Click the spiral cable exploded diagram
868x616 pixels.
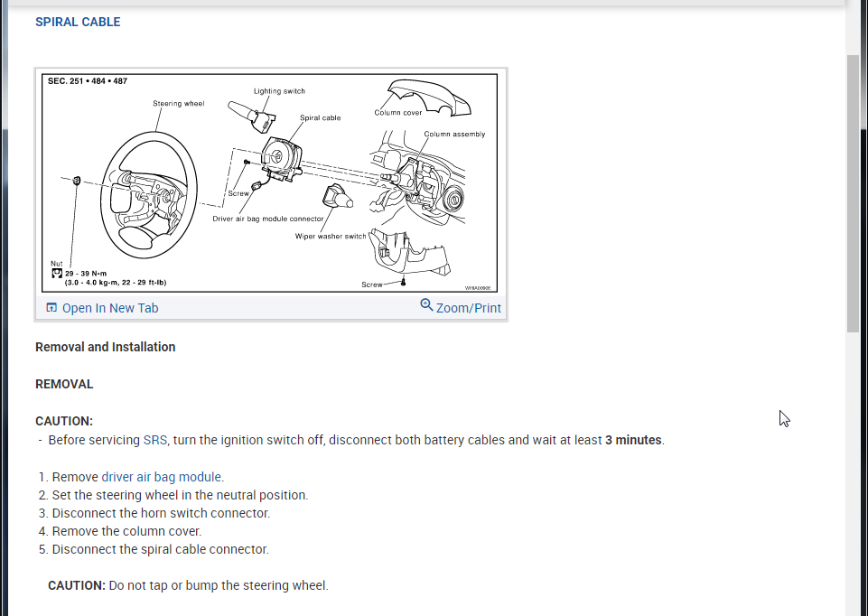click(269, 182)
